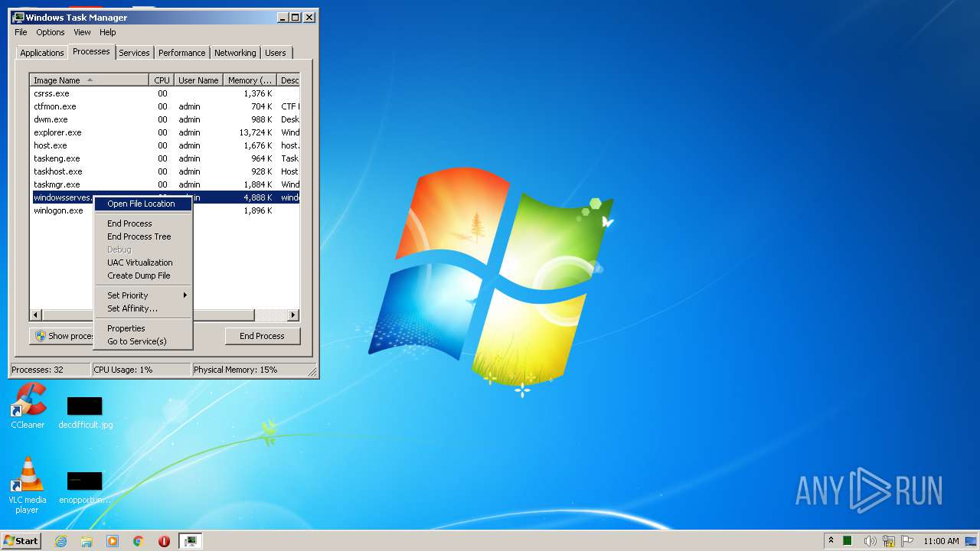
Task: Open Properties from context menu
Action: pyautogui.click(x=142, y=328)
